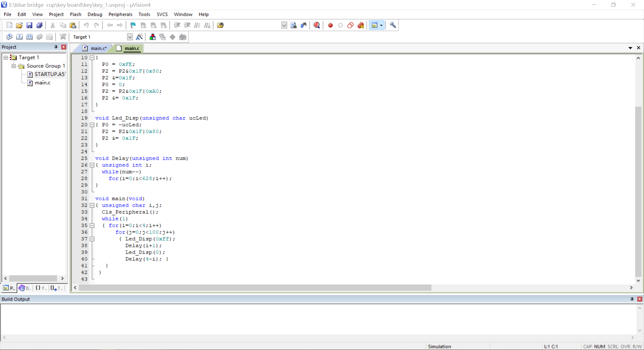Open Manage Components colored blocks icon

coord(153,37)
